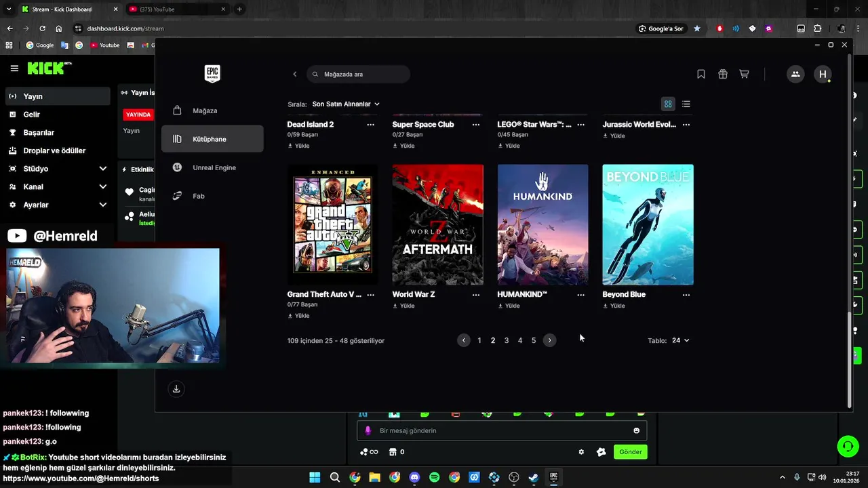The height and width of the screenshot is (488, 868).
Task: Open Beyond Blue cover thumbnail
Action: [648, 224]
